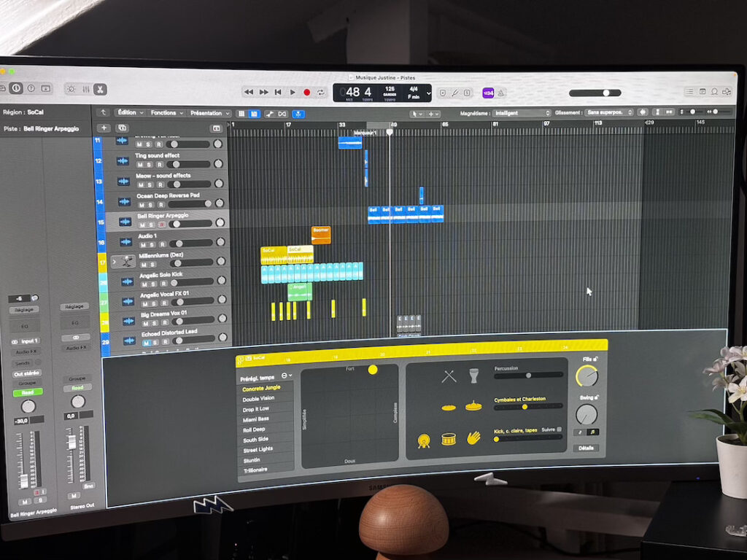Solo the Meow - sound effects track
Viewport: 747px width, 560px height.
coord(150,184)
